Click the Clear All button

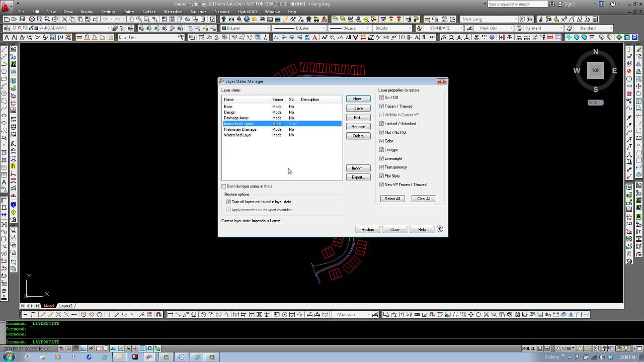(424, 199)
